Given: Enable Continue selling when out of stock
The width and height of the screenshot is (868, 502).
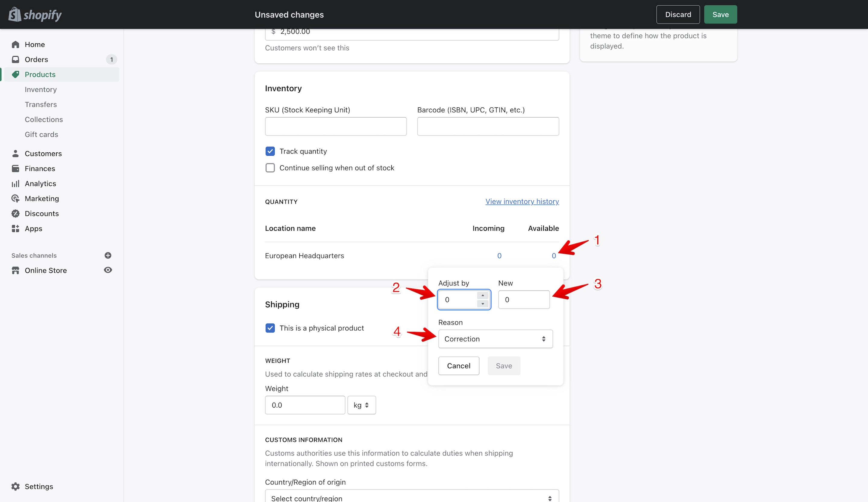Looking at the screenshot, I should point(270,168).
